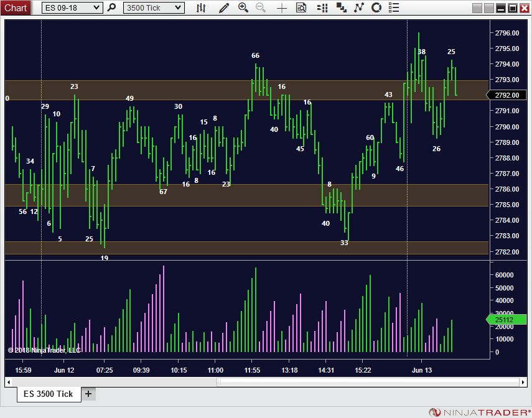Open the chart properties list icon
Image resolution: width=532 pixels, height=418 pixels.
(x=394, y=7)
